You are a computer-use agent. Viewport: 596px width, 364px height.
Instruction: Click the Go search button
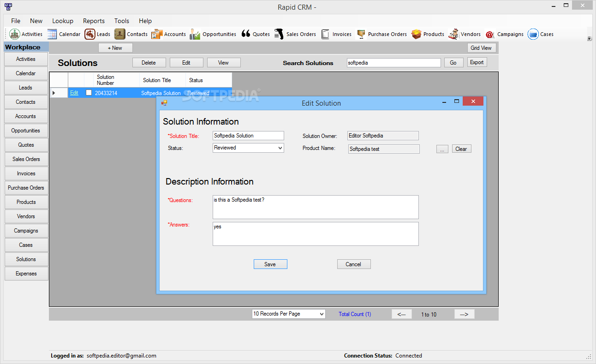click(454, 63)
